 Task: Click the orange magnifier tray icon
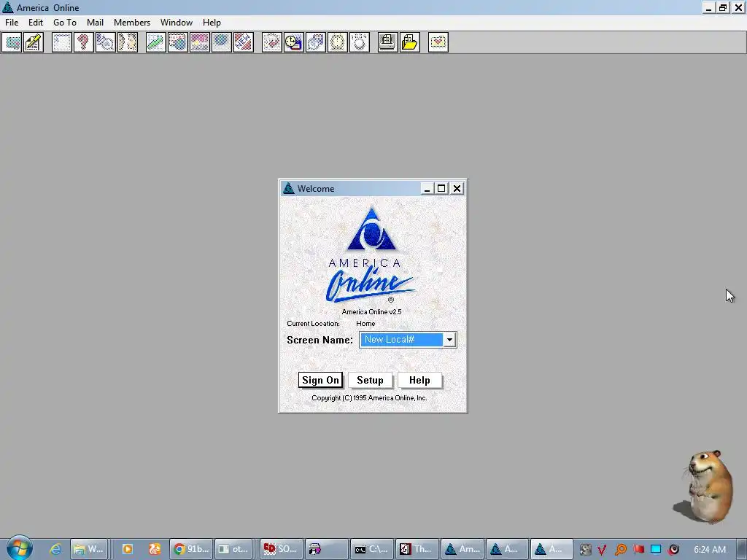pyautogui.click(x=620, y=550)
